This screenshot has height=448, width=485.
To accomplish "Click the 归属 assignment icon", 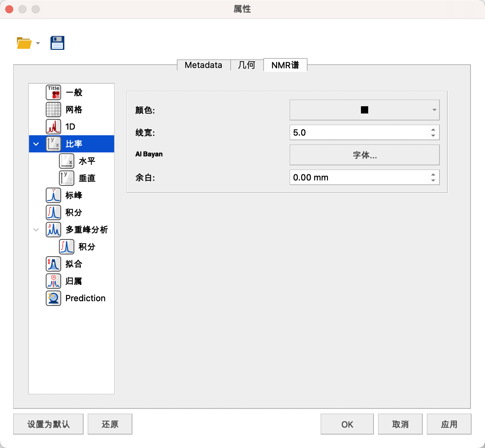I will [53, 281].
